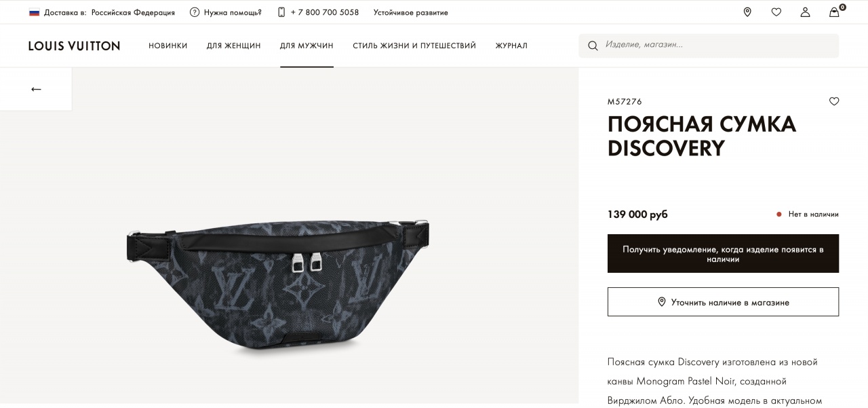Click the Louis Vuitton logo

74,45
